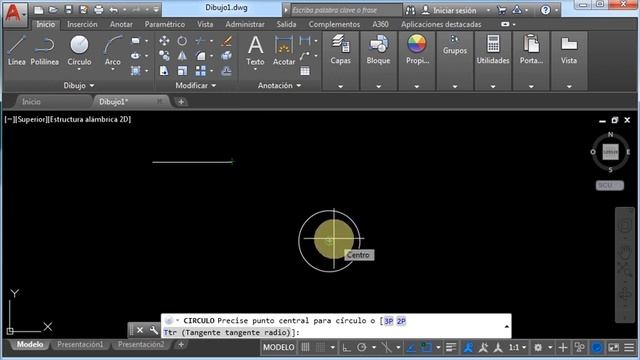Screen dimensions: 640x360
Task: Click the search keyword input field
Action: click(x=346, y=10)
